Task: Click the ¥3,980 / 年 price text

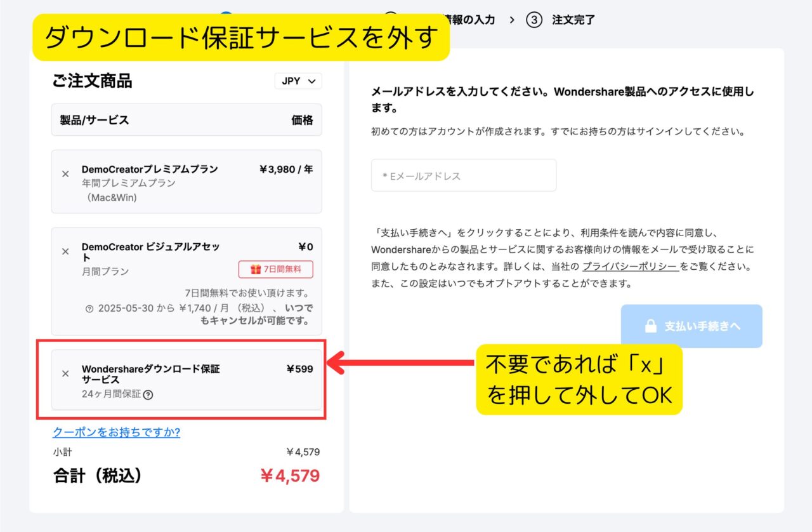Action: pyautogui.click(x=286, y=170)
